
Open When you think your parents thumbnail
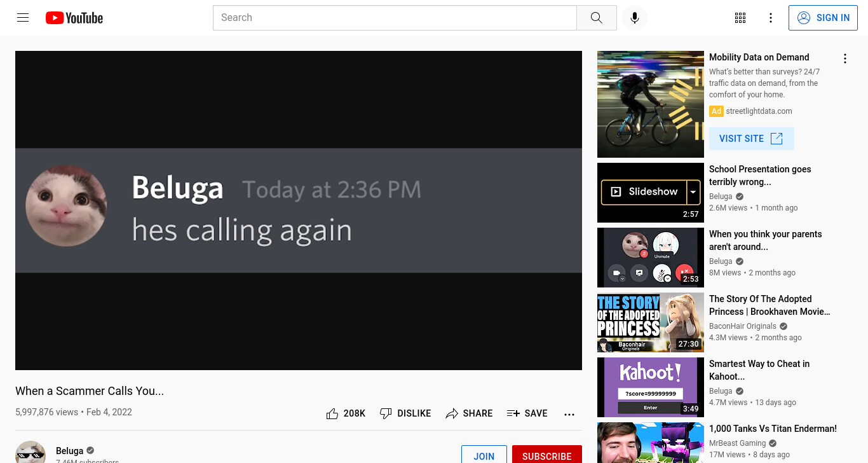coord(651,258)
